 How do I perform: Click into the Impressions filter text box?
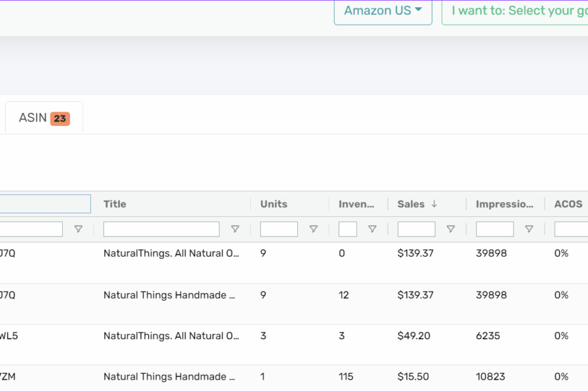[x=495, y=229]
